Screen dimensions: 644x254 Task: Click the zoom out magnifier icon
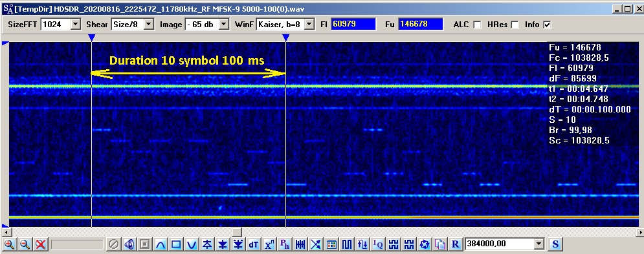click(x=25, y=244)
